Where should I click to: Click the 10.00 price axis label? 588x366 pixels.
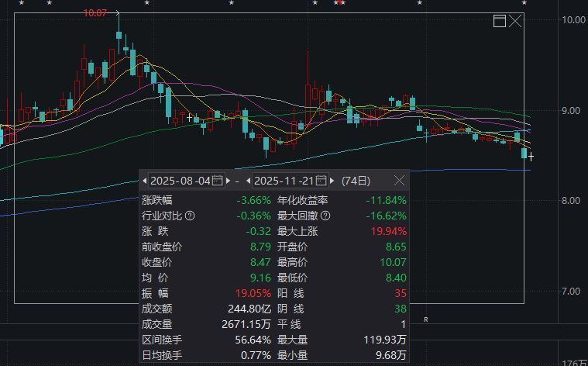[574, 19]
